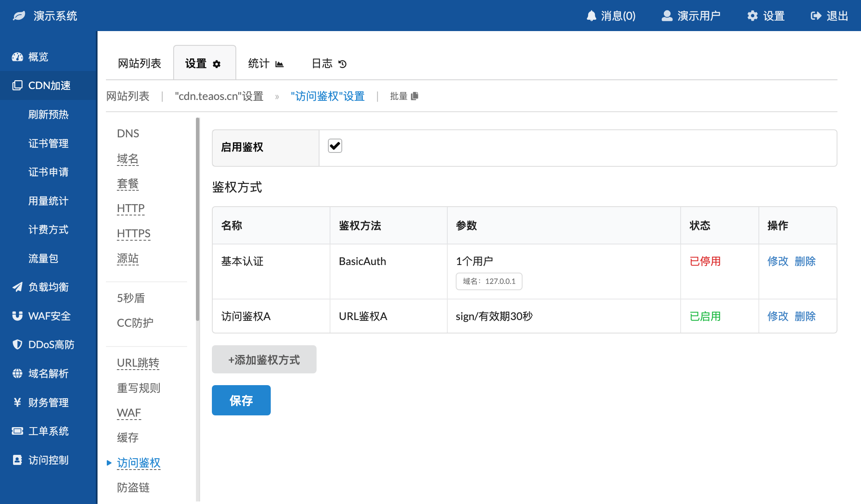The height and width of the screenshot is (504, 861).
Task: Switch to the Statistics tab
Action: (x=266, y=63)
